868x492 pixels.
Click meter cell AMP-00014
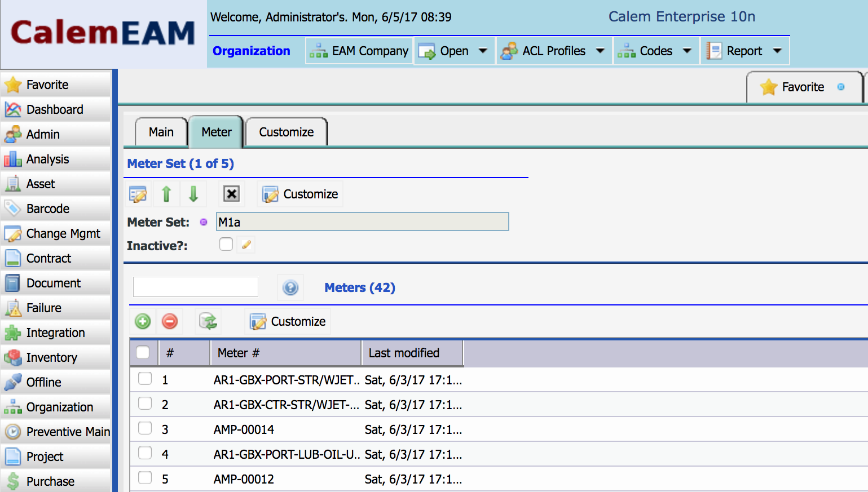[x=244, y=429]
